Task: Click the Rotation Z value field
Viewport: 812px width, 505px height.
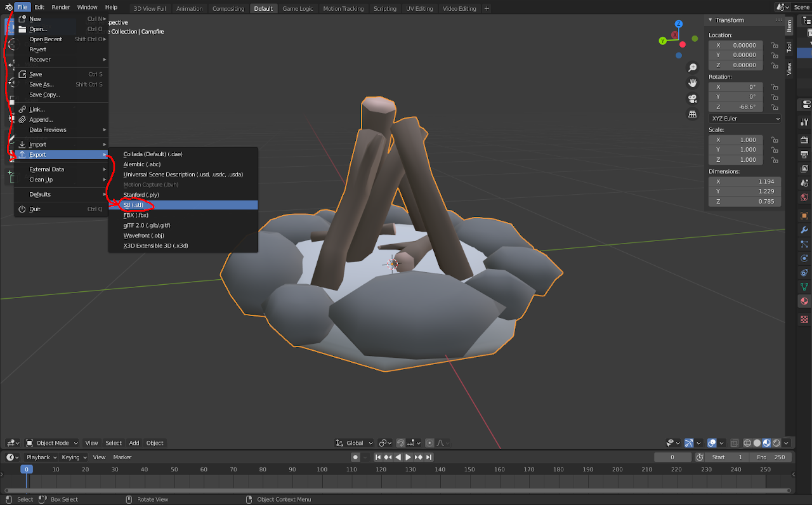Action: 736,107
